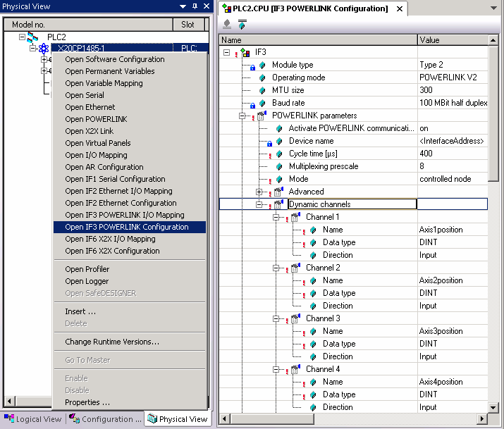Screen dimensions: 504x429
Task: Click the Cycle time parameter icon
Action: point(279,154)
